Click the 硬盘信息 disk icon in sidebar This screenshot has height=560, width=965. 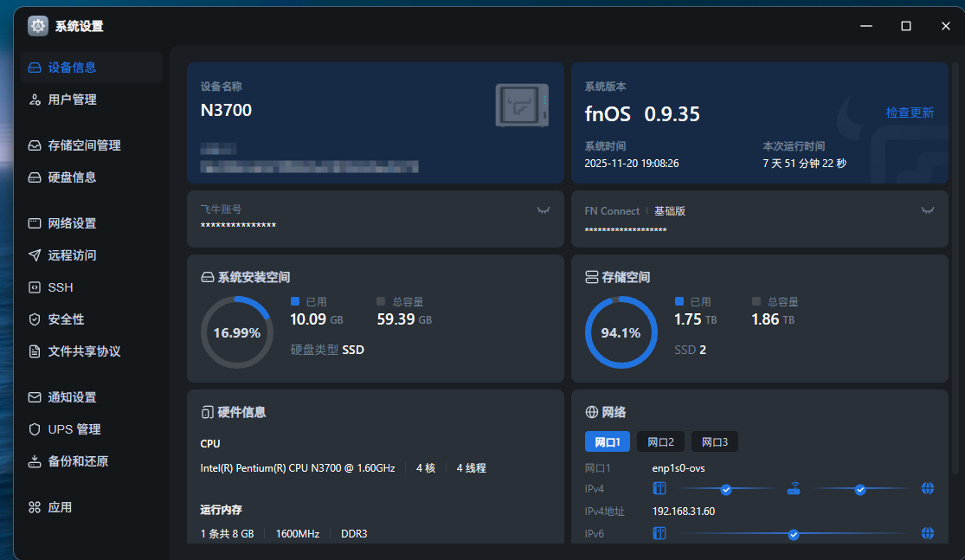click(x=35, y=177)
